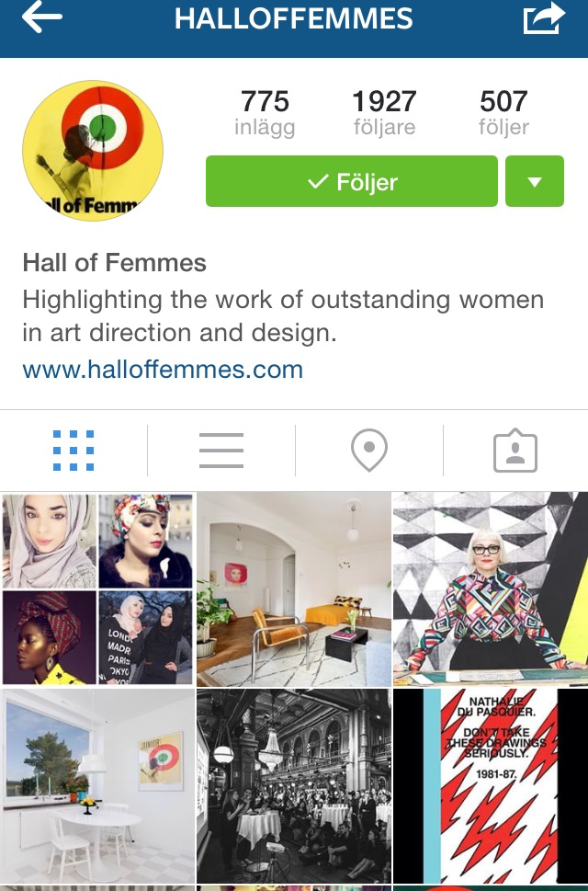Open the 1927 följare followers list

pos(384,113)
